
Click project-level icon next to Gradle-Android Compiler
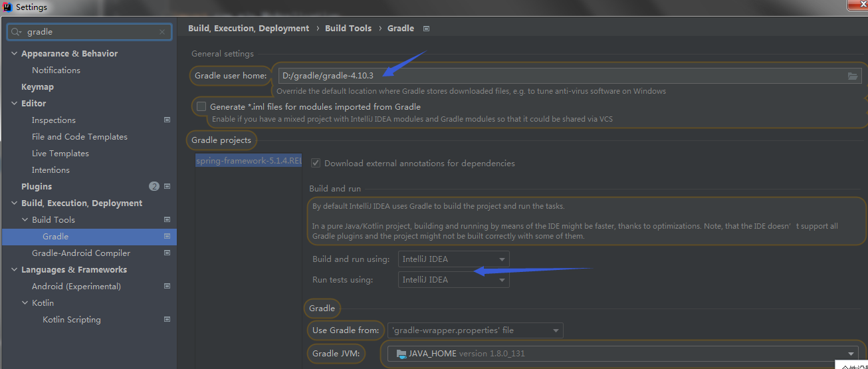[x=167, y=253]
